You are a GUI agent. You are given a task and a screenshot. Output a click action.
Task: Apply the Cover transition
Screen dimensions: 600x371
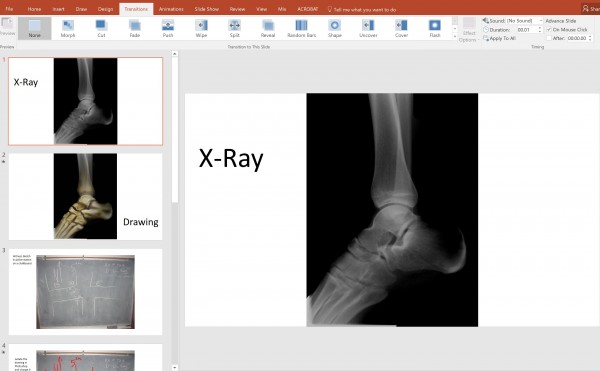click(401, 28)
